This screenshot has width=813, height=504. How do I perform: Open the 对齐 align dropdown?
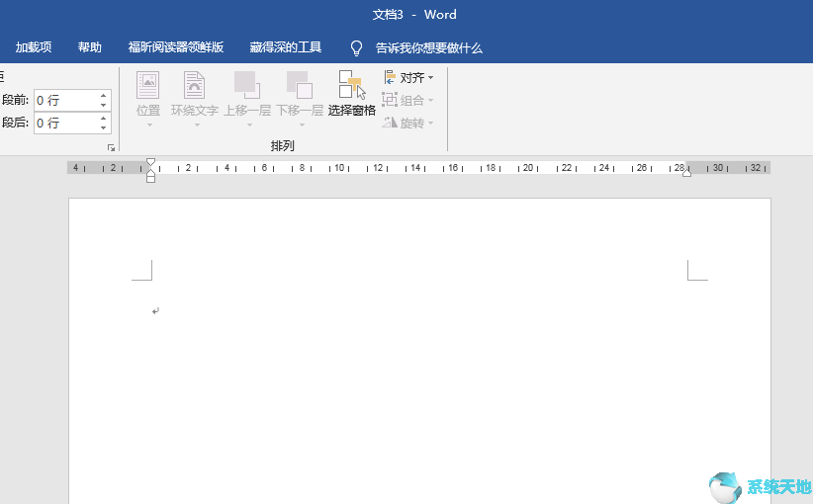pyautogui.click(x=408, y=78)
